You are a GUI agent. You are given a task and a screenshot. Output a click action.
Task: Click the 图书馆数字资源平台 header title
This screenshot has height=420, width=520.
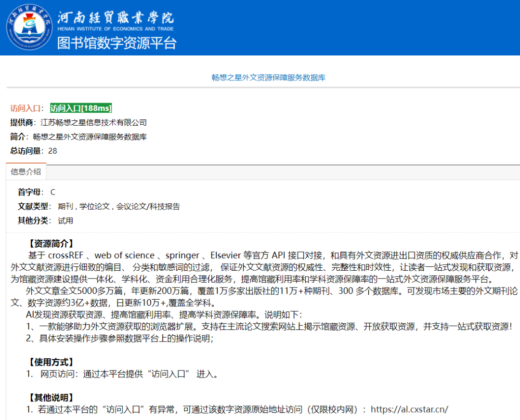117,43
